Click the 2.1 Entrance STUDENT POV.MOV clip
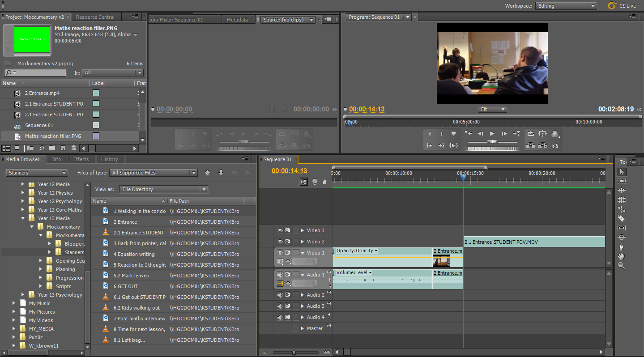 (x=534, y=242)
